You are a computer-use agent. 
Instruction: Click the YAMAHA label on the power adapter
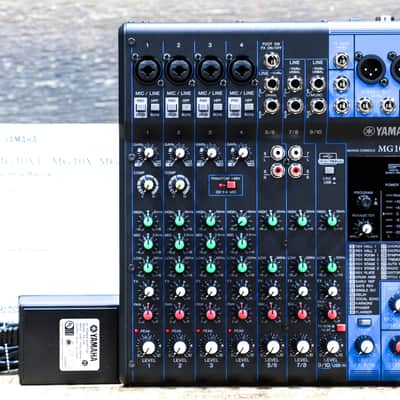(x=94, y=345)
